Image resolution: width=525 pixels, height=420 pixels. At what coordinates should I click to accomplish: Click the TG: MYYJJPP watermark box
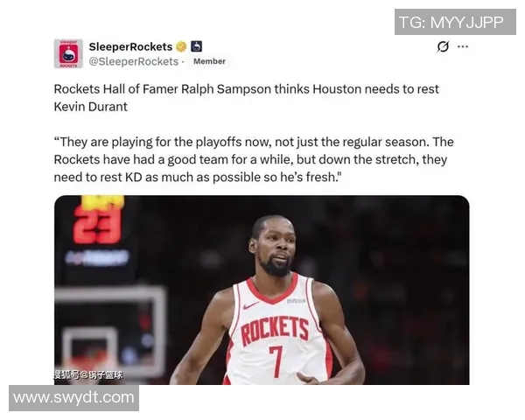tap(455, 22)
